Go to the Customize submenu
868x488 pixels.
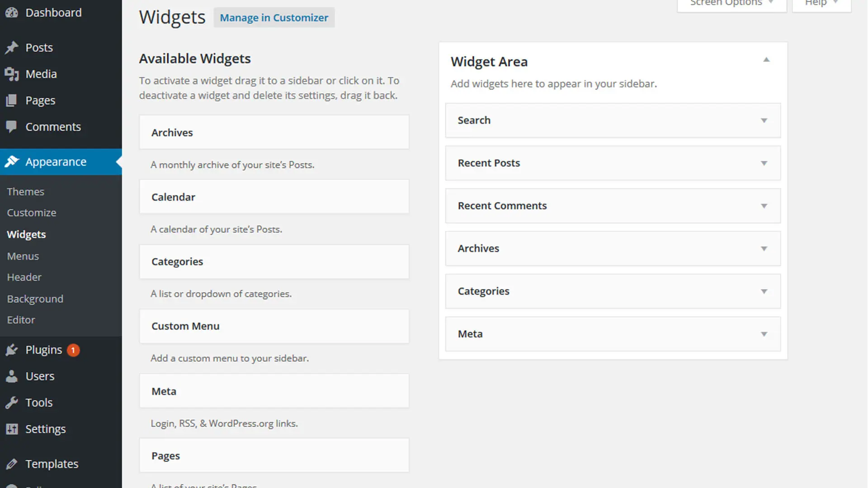coord(32,213)
